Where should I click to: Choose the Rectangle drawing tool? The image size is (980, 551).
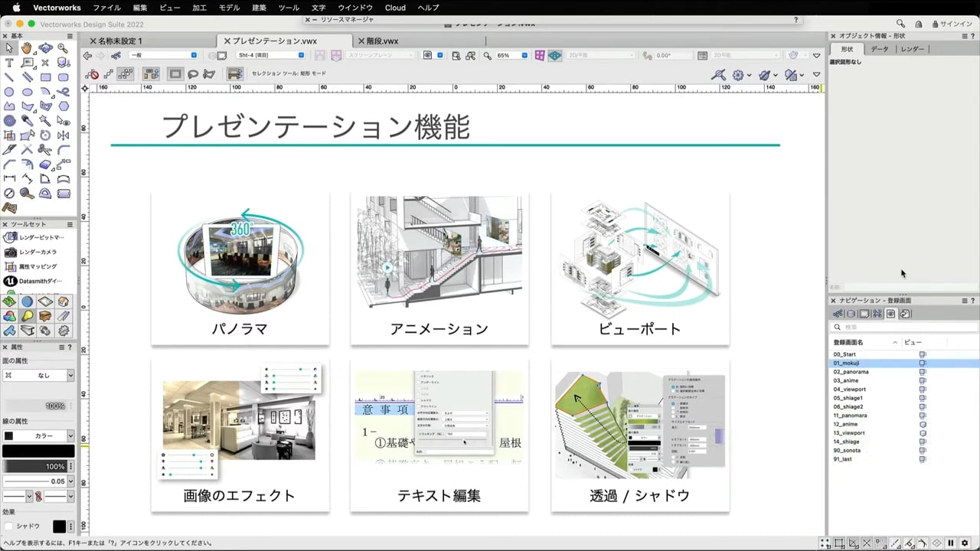[45, 77]
